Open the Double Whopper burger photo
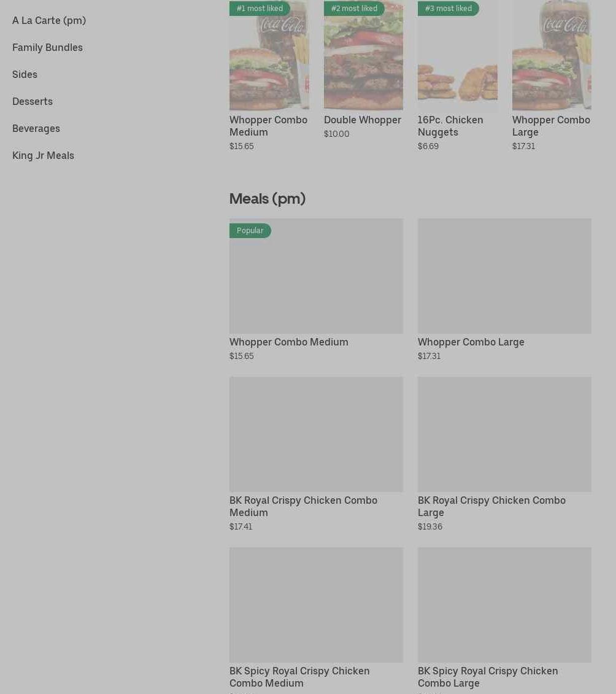Viewport: 616px width, 694px height. point(363,61)
